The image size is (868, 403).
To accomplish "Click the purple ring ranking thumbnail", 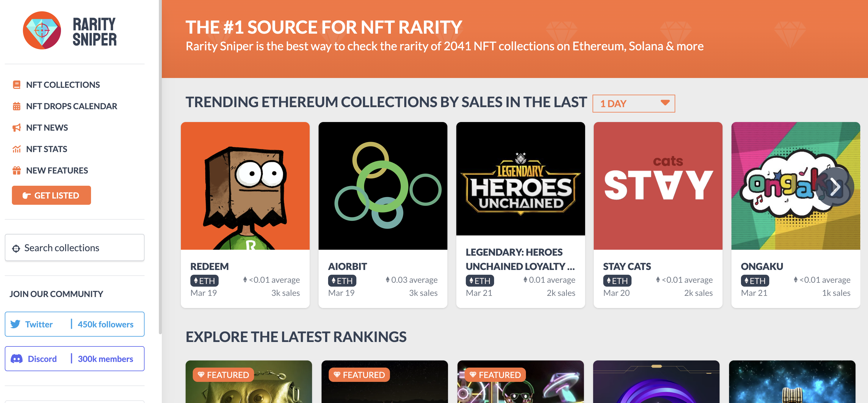I will [x=656, y=382].
